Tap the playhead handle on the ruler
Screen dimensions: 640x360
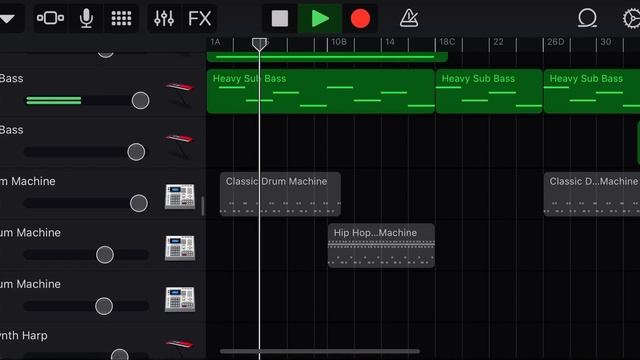click(x=260, y=44)
